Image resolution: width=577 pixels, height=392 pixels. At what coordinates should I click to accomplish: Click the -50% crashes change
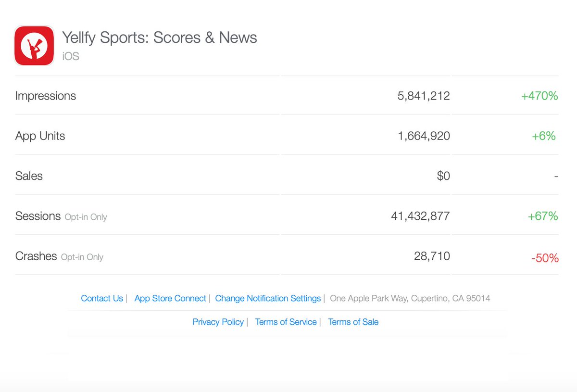click(x=545, y=258)
